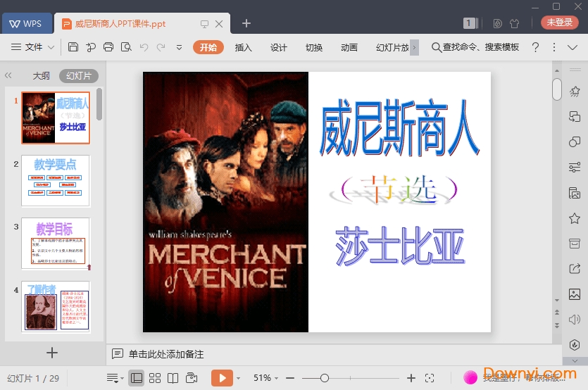
Task: Go to next slide double arrow
Action: (x=557, y=325)
